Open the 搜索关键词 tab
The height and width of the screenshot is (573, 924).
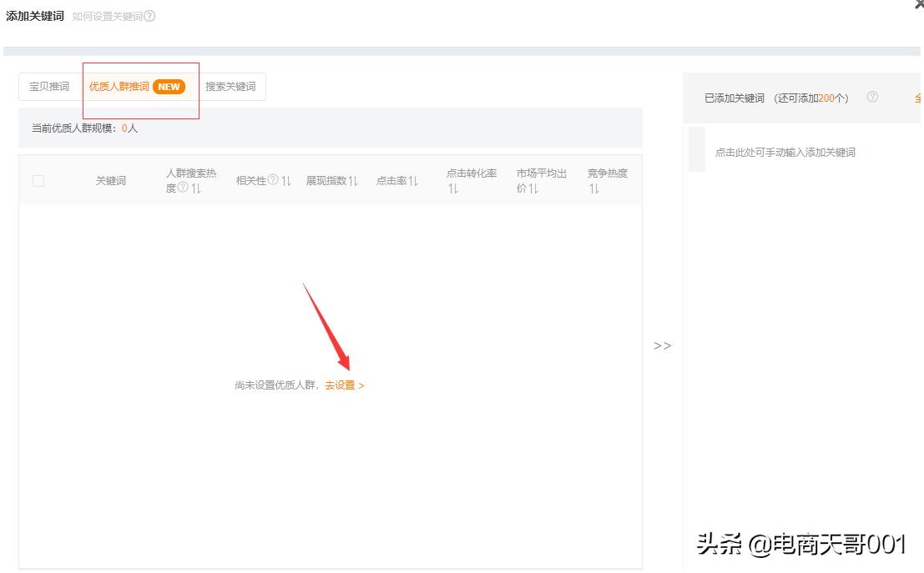point(230,86)
